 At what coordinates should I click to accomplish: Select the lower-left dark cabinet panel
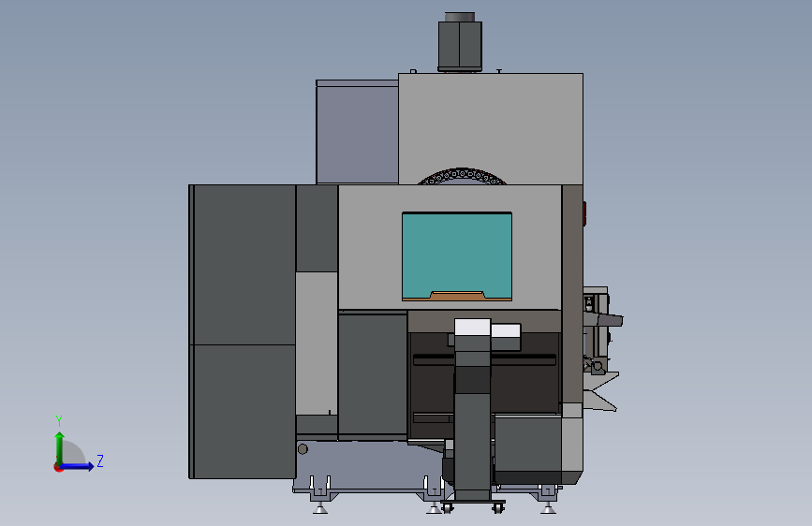(x=244, y=412)
